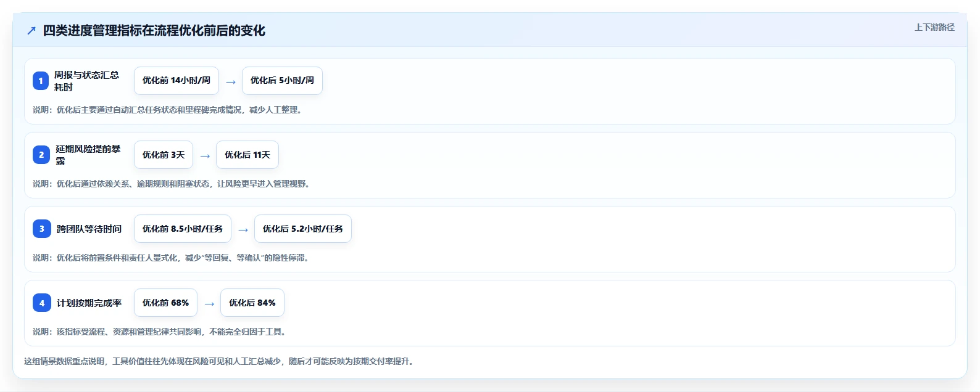Click the arrow between 3天 and 11天
The height and width of the screenshot is (392, 980).
tap(205, 156)
